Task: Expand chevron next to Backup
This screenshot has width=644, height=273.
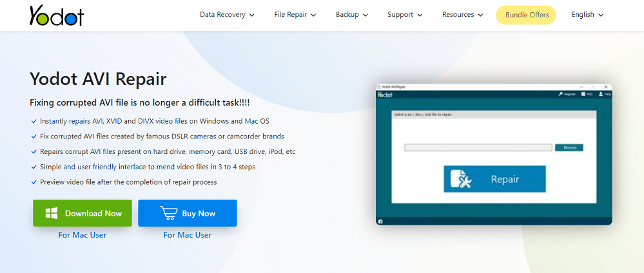Action: 365,15
